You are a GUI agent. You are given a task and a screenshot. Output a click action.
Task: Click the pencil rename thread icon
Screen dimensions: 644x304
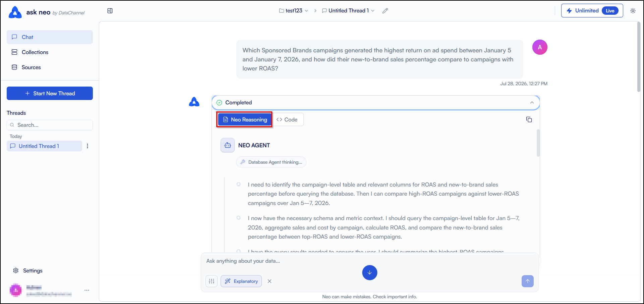tap(385, 11)
